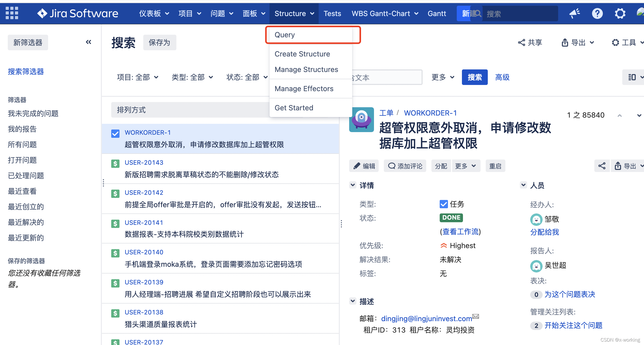The image size is (644, 345).
Task: Open the 导出 export dropdown in header
Action: click(578, 42)
